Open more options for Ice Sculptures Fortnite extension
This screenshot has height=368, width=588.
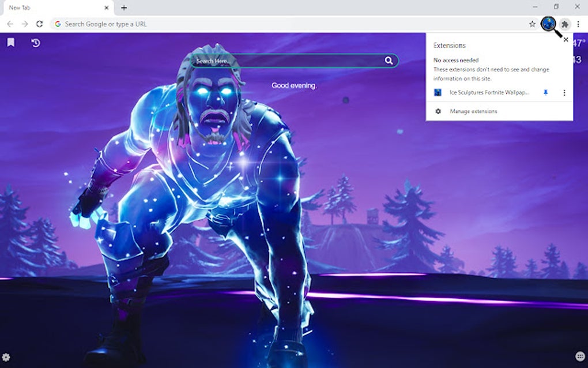point(564,93)
